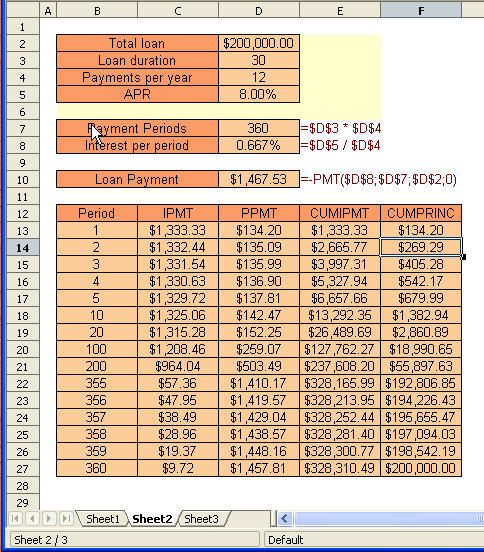
Task: Click IPMT value $964.04
Action: point(178,366)
